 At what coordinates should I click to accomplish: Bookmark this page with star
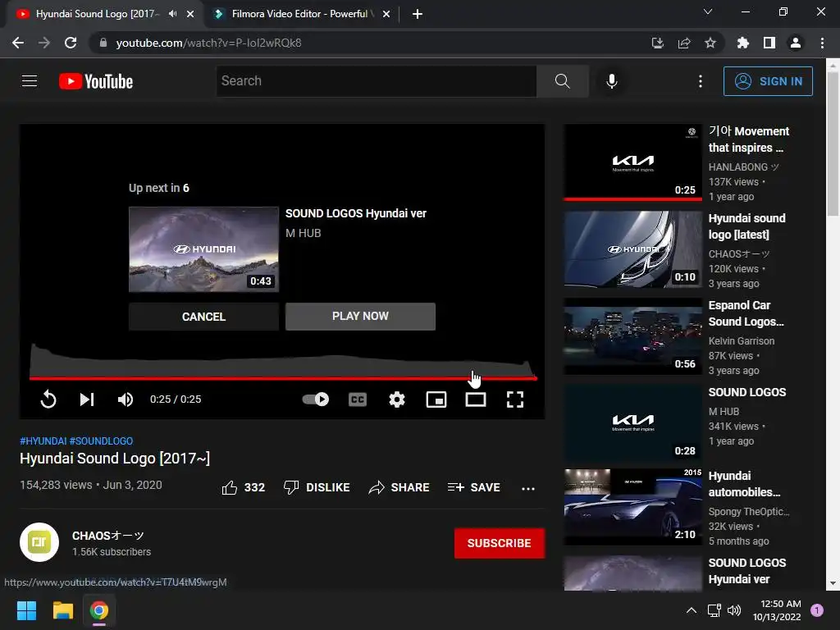pos(710,43)
